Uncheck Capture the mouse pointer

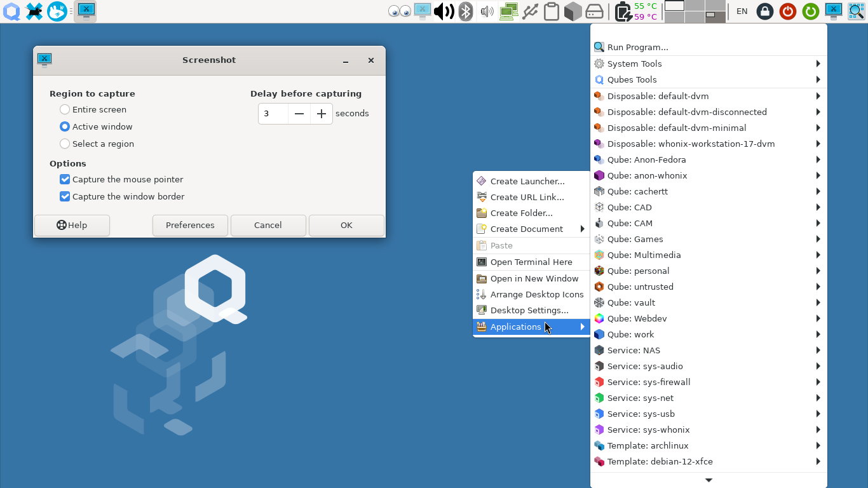click(x=65, y=180)
